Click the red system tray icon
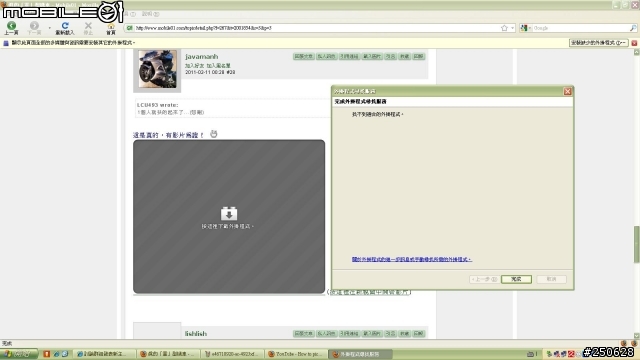The width and height of the screenshot is (640, 360). click(571, 354)
